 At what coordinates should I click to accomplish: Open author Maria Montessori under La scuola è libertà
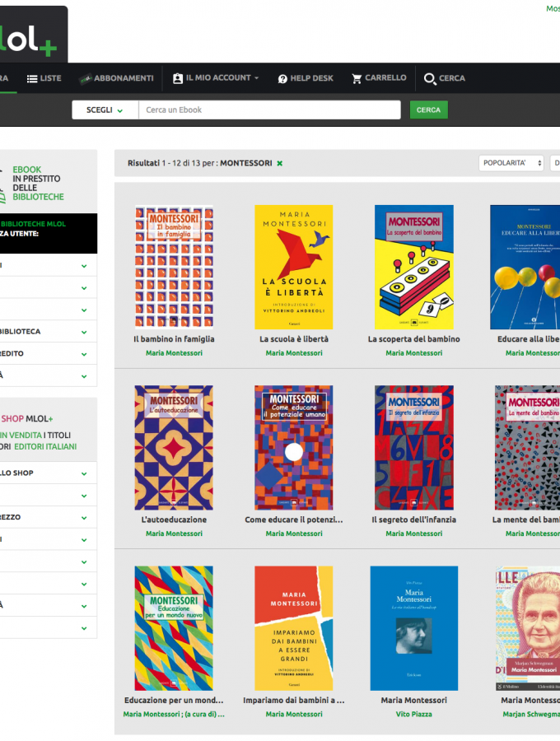click(294, 353)
